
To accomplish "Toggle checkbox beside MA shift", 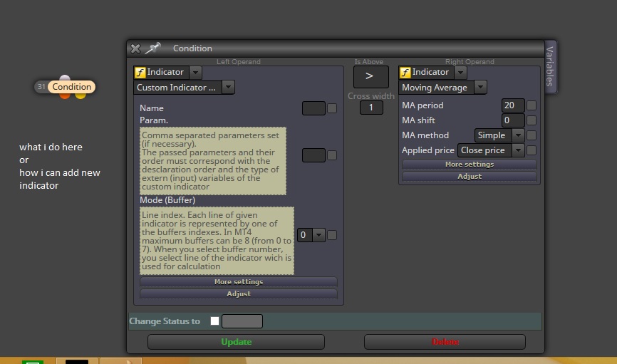I will (x=532, y=120).
